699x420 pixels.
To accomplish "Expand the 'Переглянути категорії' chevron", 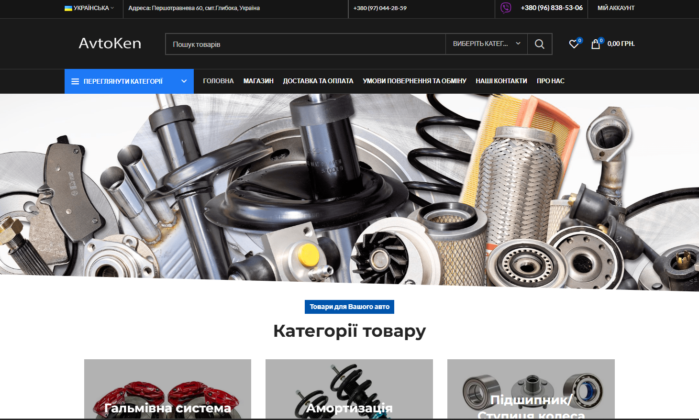I will pos(184,81).
